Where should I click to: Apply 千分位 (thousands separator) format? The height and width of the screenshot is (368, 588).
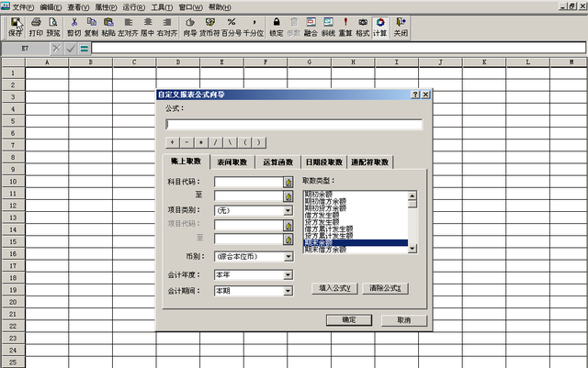coord(254,27)
